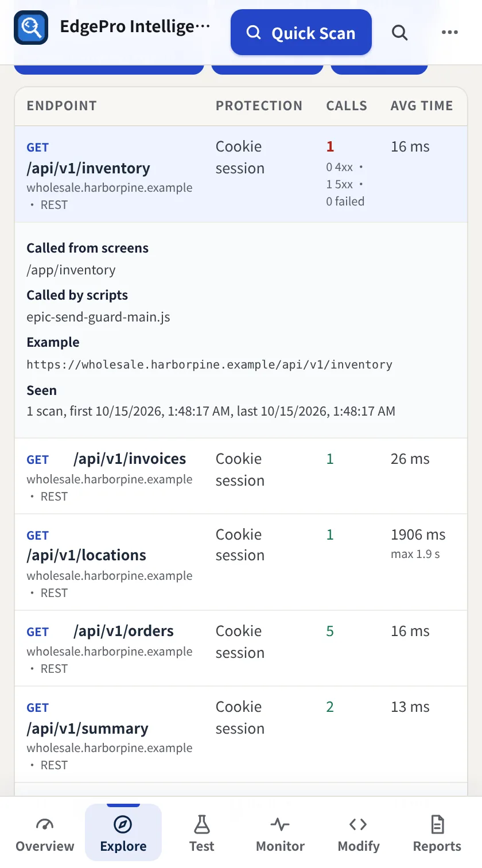
Task: Click the red call count for inventory
Action: (330, 147)
